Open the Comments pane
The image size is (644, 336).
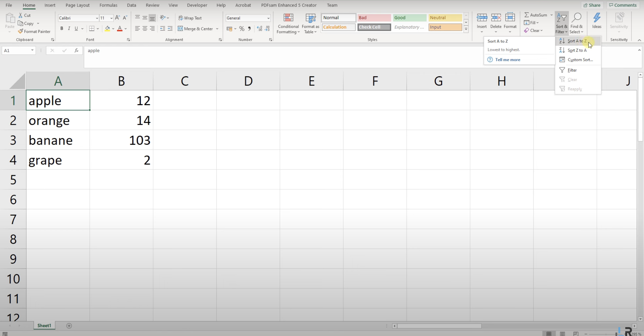point(623,5)
